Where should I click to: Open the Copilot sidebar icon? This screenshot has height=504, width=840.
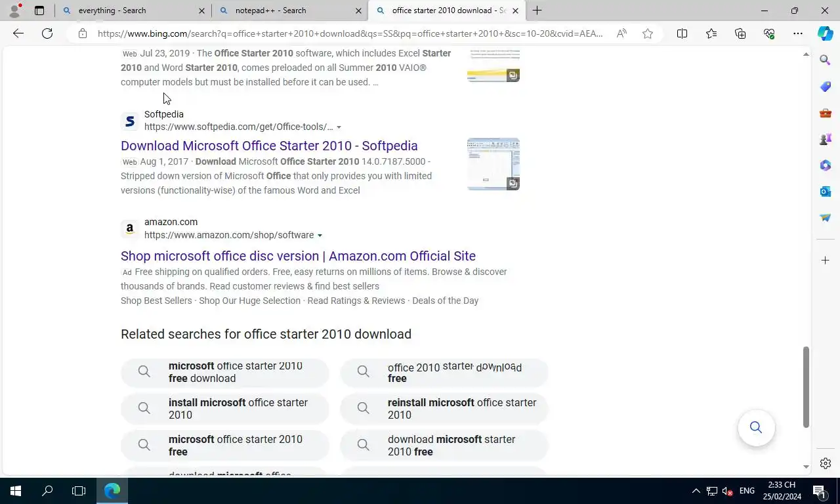point(826,33)
